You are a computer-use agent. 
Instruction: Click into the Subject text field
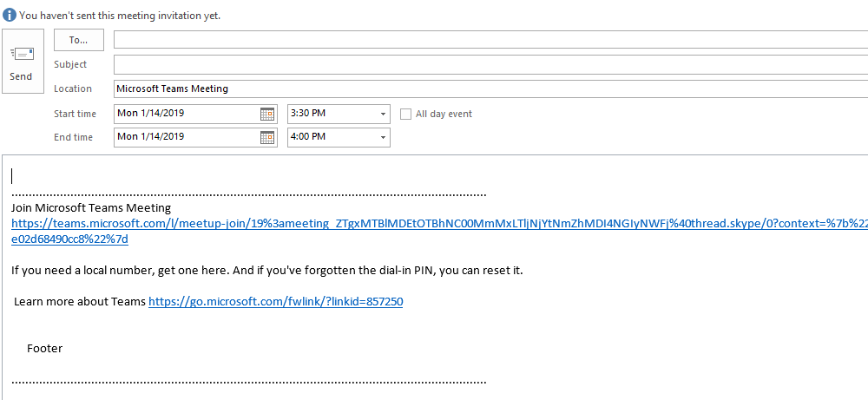486,64
